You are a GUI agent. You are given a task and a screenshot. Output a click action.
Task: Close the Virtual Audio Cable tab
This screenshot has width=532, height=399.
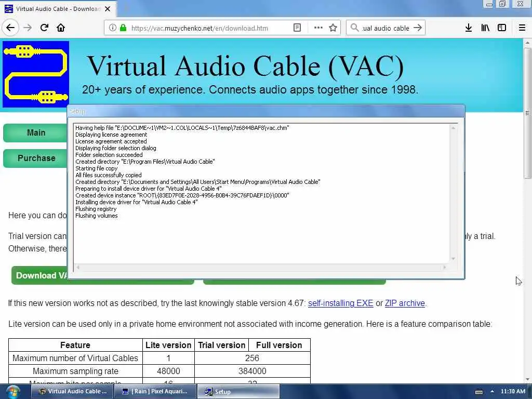coord(108,9)
